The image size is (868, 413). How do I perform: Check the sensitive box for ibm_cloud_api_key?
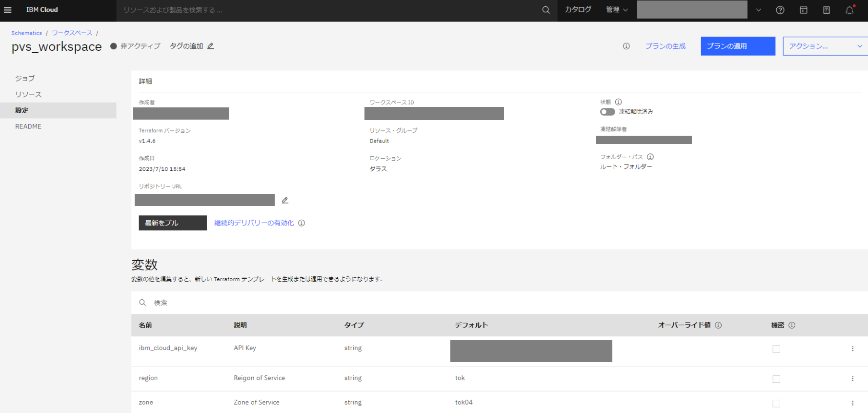pos(776,349)
